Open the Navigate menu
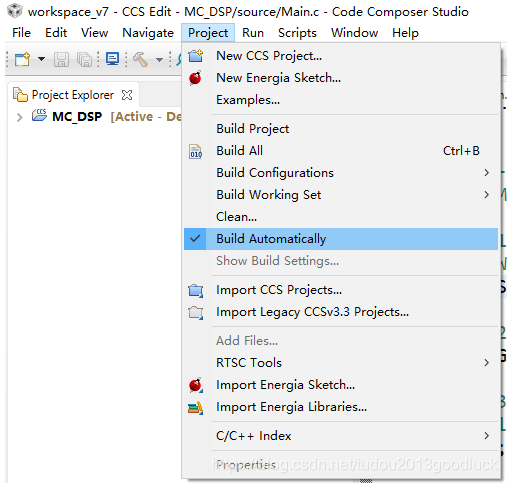This screenshot has height=483, width=507. pyautogui.click(x=148, y=33)
